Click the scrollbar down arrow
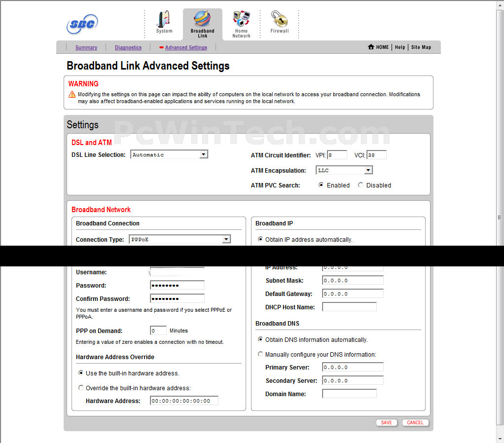 (x=500, y=439)
